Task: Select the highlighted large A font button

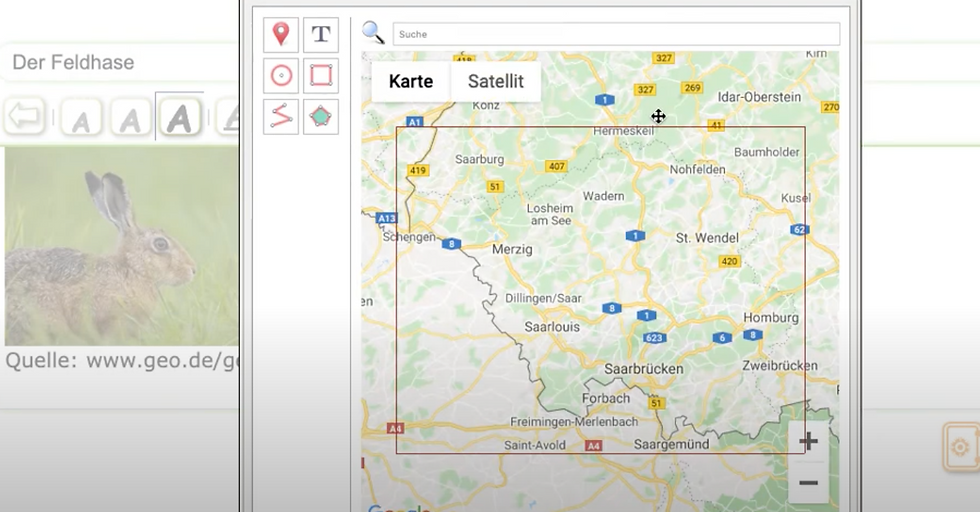Action: click(x=179, y=117)
